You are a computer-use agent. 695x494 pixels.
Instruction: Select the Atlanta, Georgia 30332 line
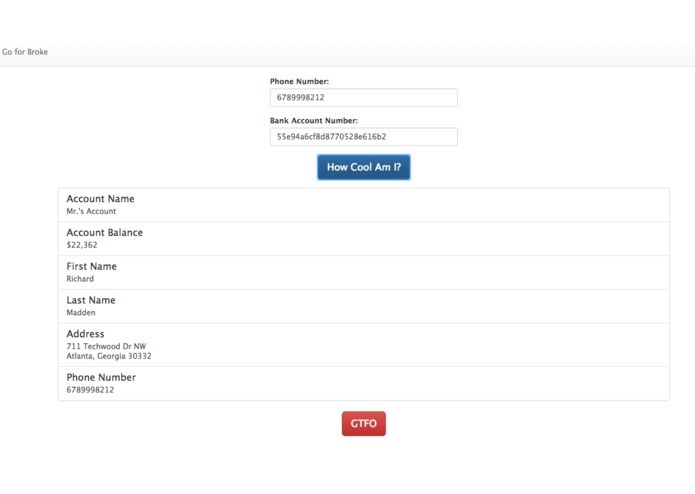[x=109, y=356]
